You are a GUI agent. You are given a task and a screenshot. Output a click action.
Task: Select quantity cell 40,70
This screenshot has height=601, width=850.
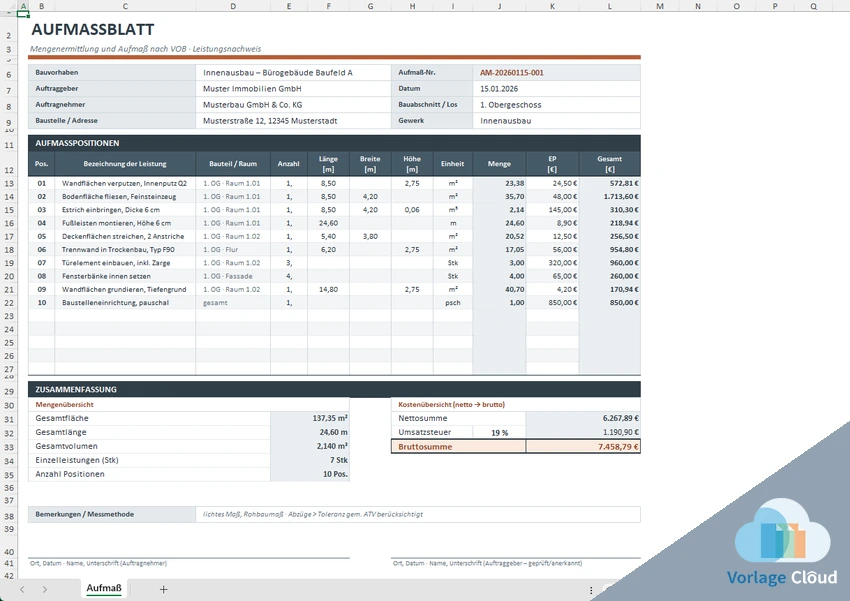(499, 289)
